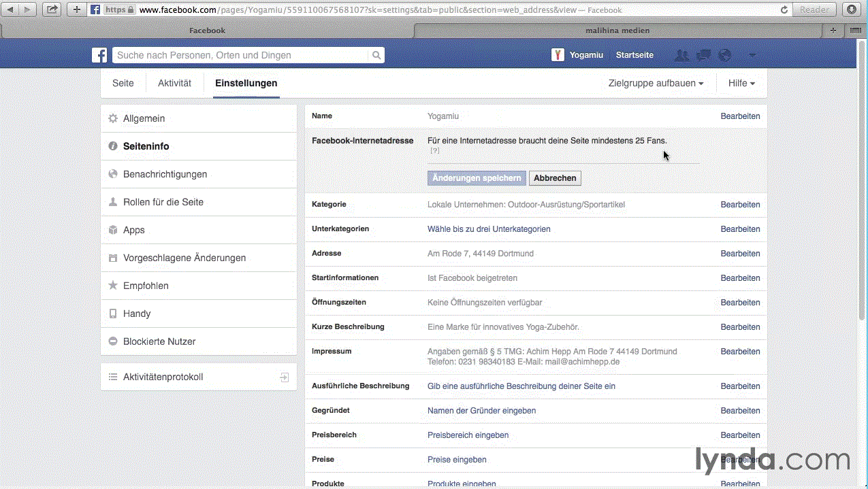Viewport: 868px width, 489px height.
Task: Open Allgemein settings section
Action: (199, 118)
